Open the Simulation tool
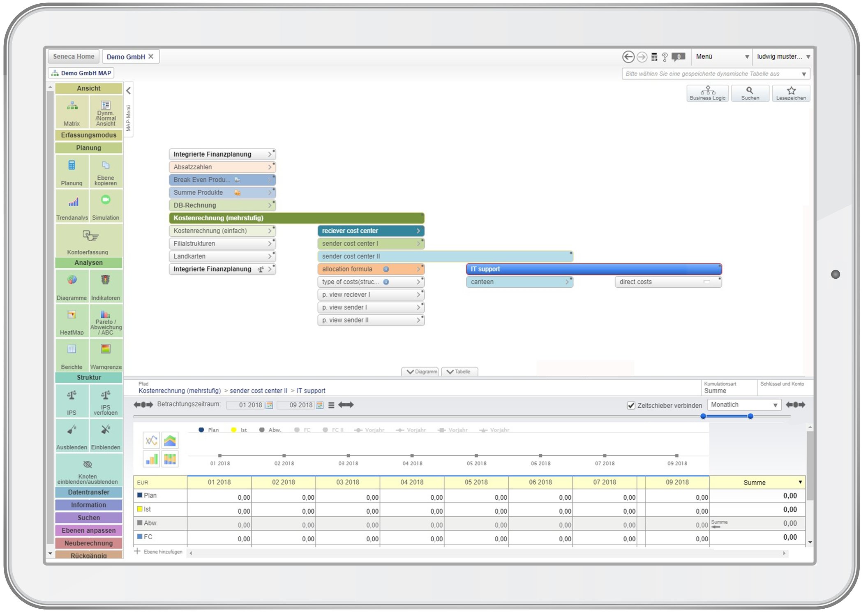The width and height of the screenshot is (868, 612). (x=106, y=200)
